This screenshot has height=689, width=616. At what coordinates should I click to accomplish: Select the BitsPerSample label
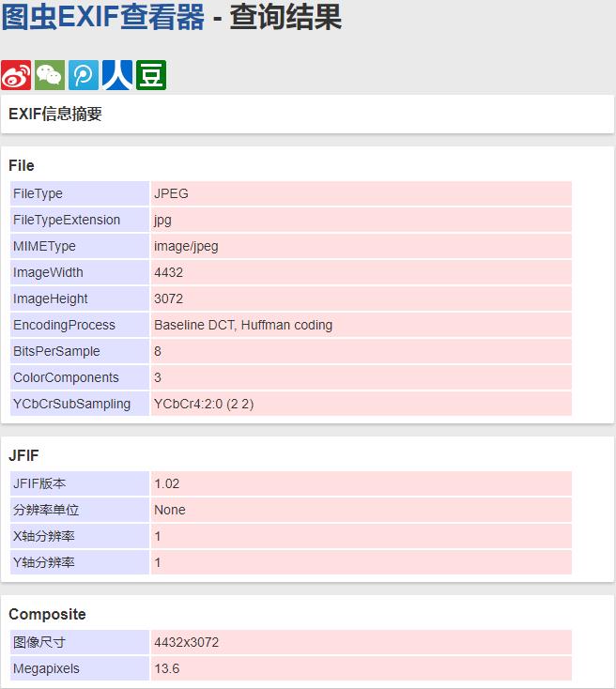(80, 351)
